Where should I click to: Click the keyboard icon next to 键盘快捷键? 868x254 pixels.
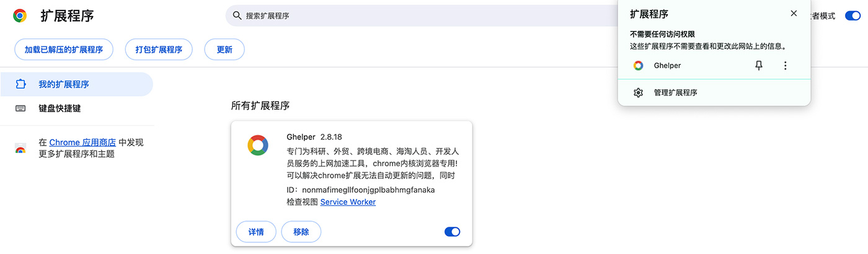pos(20,108)
